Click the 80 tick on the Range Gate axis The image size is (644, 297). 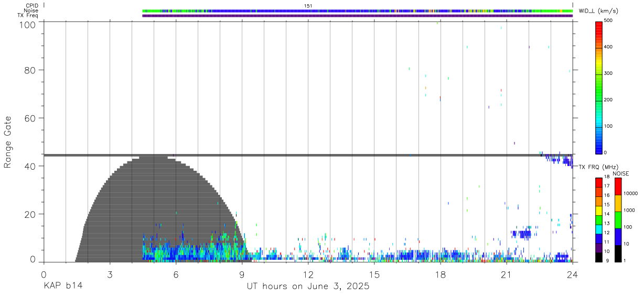tap(30, 70)
